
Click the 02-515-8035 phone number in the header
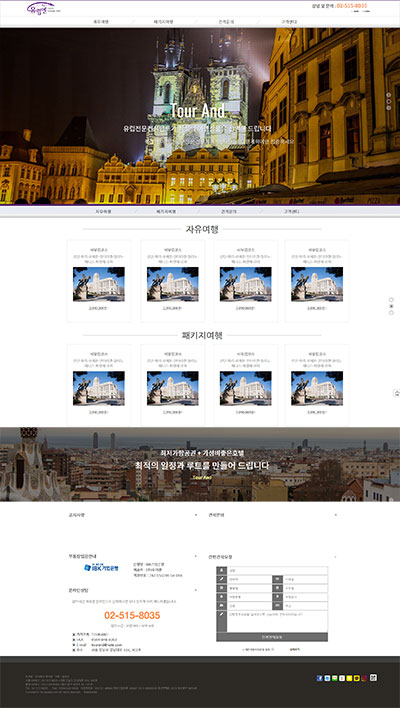point(352,6)
